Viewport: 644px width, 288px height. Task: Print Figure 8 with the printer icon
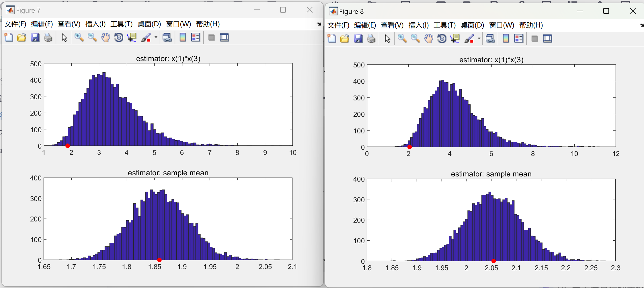371,38
